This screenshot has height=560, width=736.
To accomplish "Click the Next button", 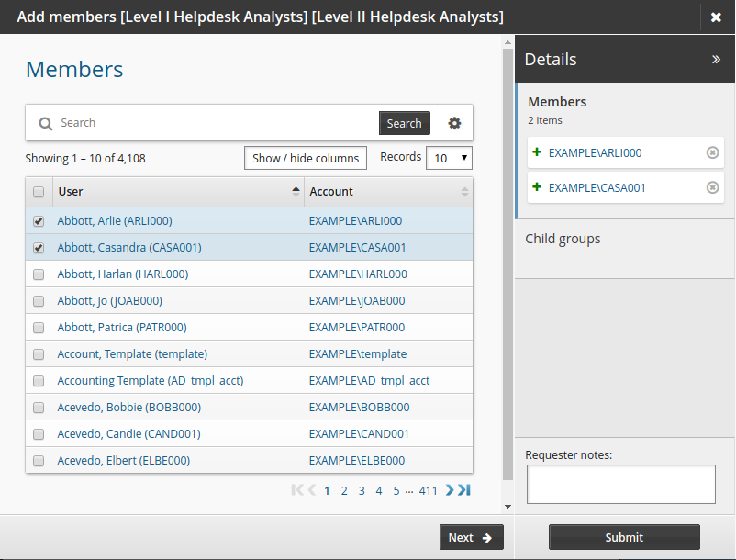I will 471,538.
